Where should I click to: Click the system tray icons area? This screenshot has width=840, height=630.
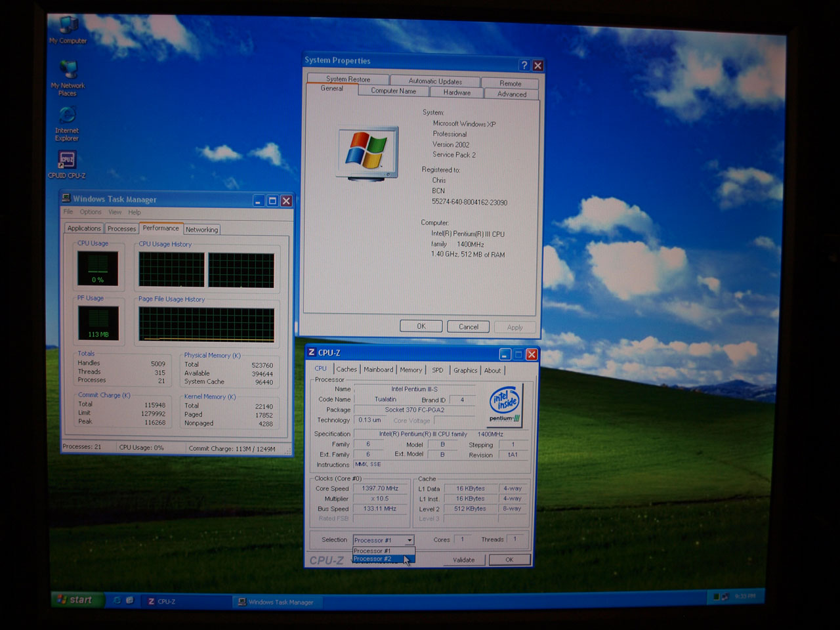tap(721, 597)
